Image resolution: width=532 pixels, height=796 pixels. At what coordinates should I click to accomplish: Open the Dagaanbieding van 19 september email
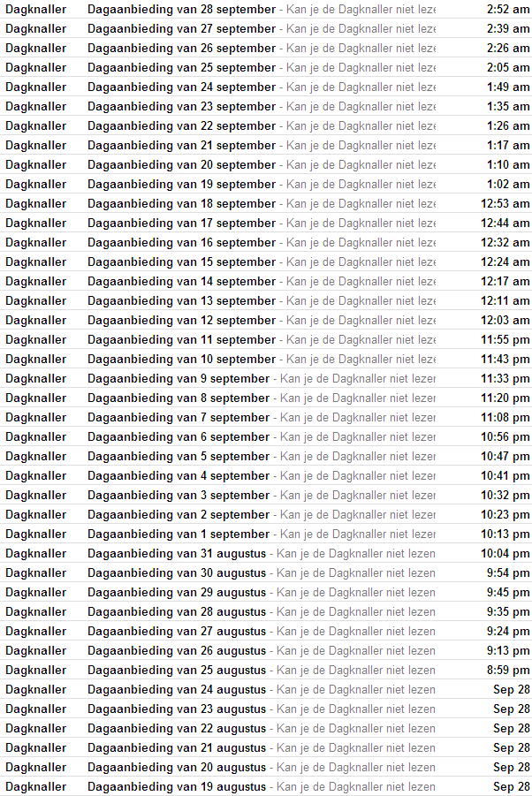pos(266,185)
